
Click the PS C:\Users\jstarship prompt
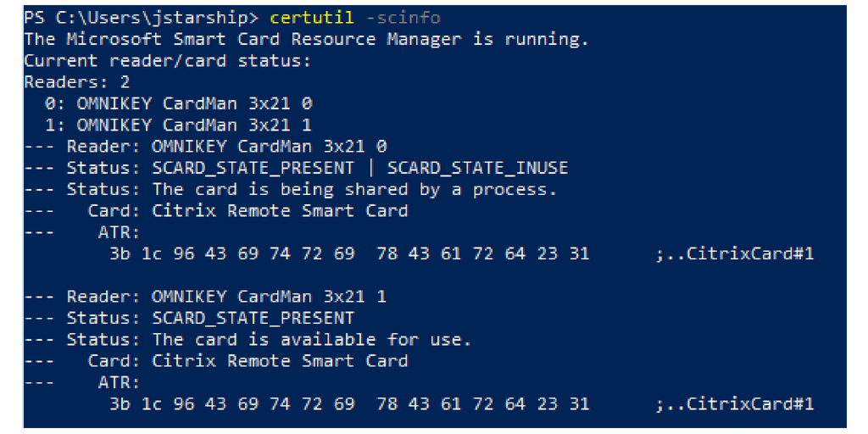(142, 18)
